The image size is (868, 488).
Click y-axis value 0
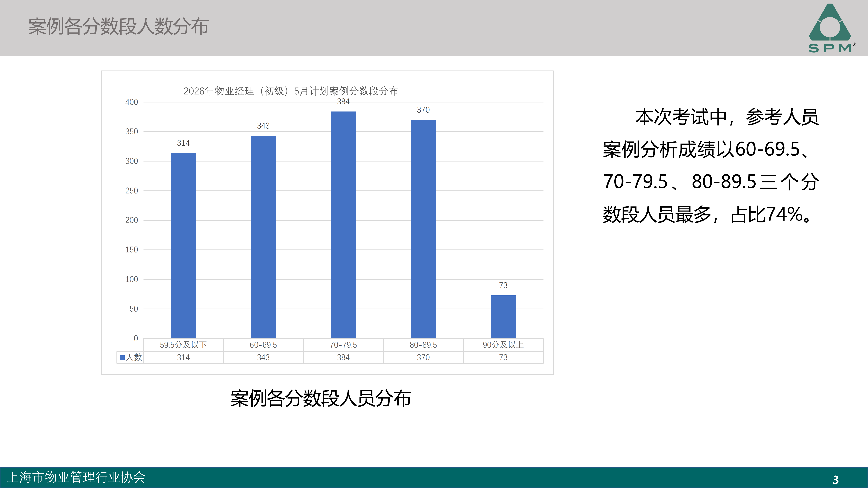pyautogui.click(x=136, y=339)
